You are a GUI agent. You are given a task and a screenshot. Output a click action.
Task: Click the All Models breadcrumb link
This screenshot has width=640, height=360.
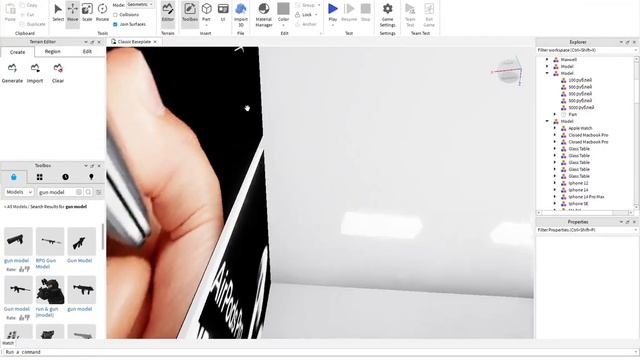[x=16, y=207]
